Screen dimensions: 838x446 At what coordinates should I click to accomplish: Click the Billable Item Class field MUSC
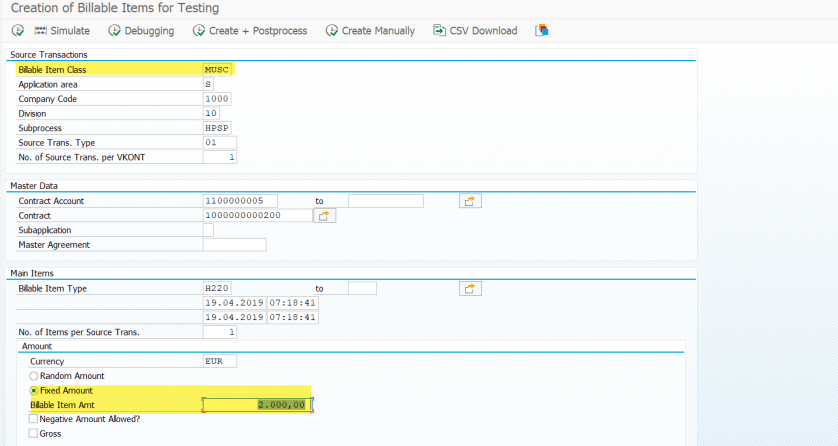pos(217,69)
